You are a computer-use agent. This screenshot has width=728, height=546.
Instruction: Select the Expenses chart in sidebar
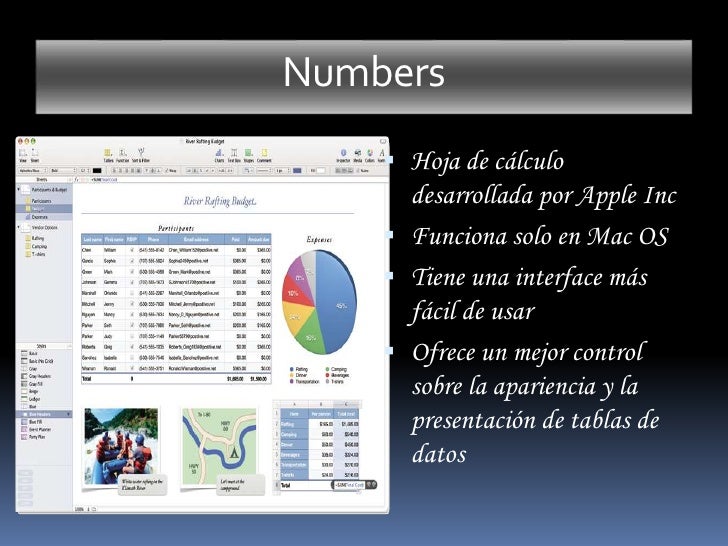[x=37, y=216]
